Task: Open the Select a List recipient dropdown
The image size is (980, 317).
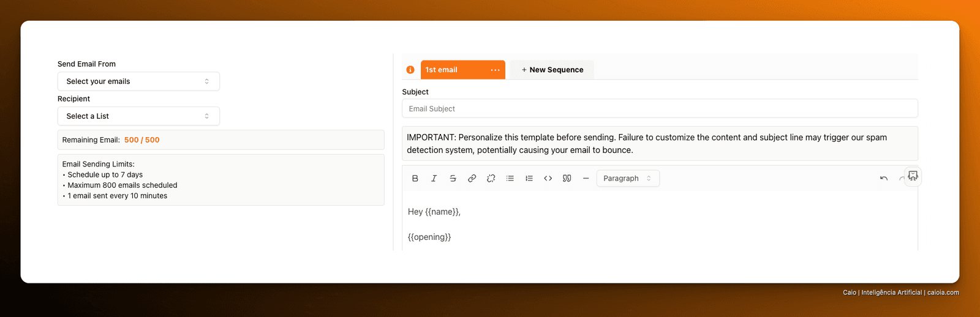Action: tap(138, 116)
